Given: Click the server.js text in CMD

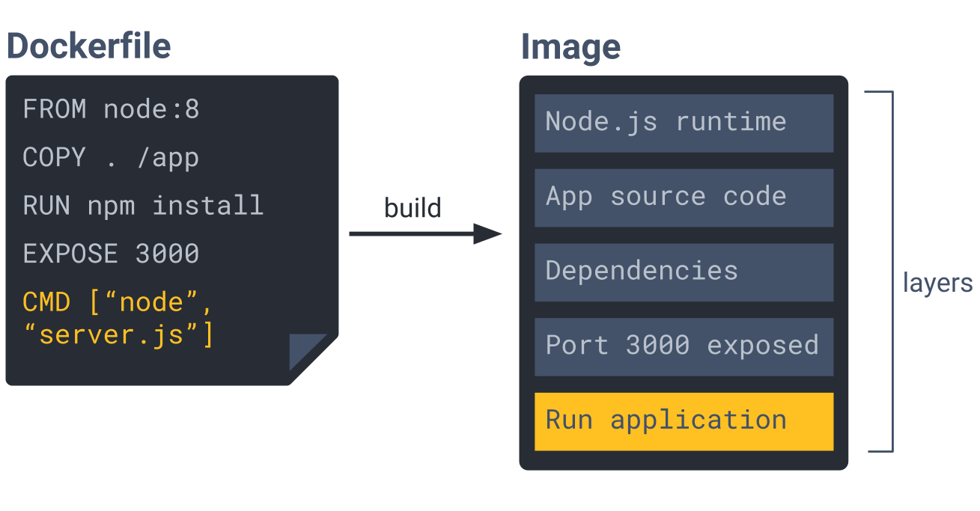Looking at the screenshot, I should pyautogui.click(x=114, y=334).
